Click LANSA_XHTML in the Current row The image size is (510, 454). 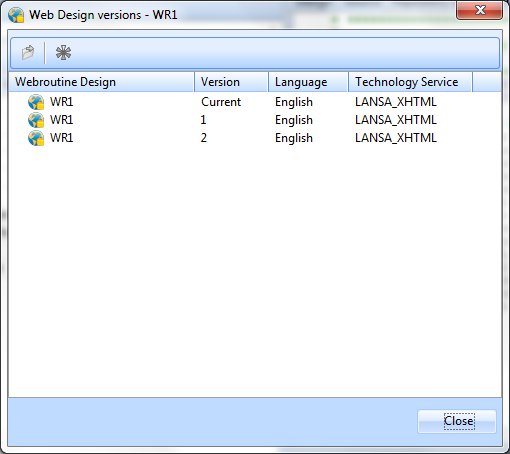(x=396, y=102)
